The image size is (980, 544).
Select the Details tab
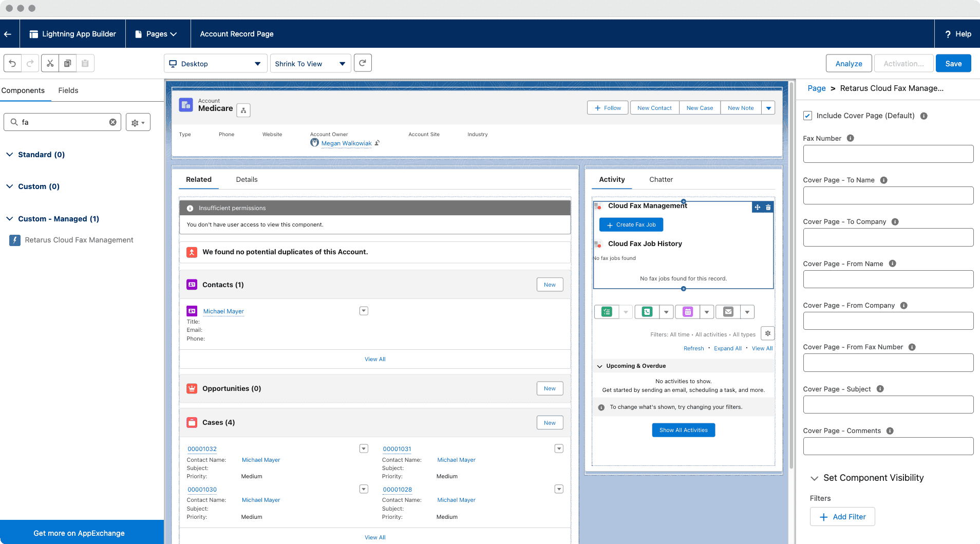247,179
